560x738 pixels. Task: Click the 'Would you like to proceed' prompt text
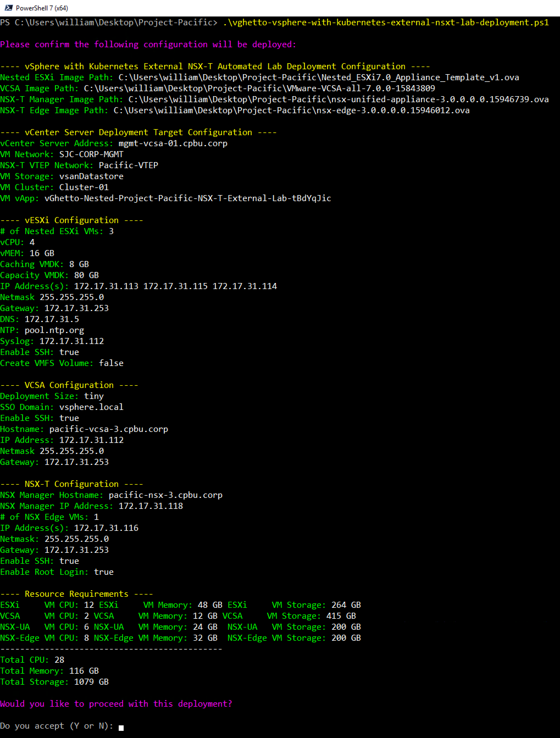coord(116,704)
